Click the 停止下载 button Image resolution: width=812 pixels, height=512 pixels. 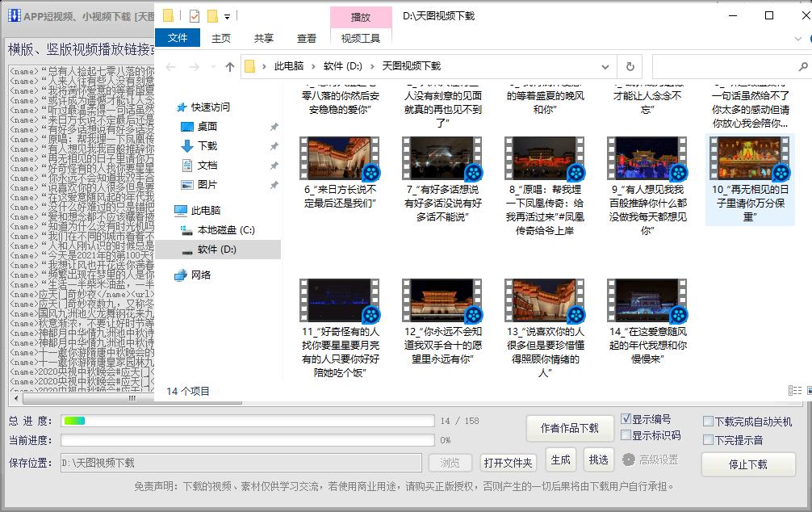(748, 464)
